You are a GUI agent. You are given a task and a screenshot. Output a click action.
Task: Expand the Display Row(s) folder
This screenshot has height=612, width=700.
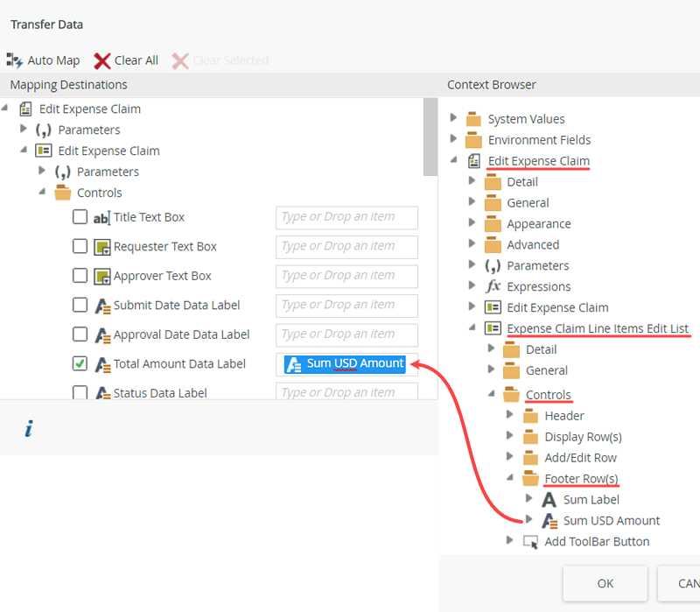[511, 436]
